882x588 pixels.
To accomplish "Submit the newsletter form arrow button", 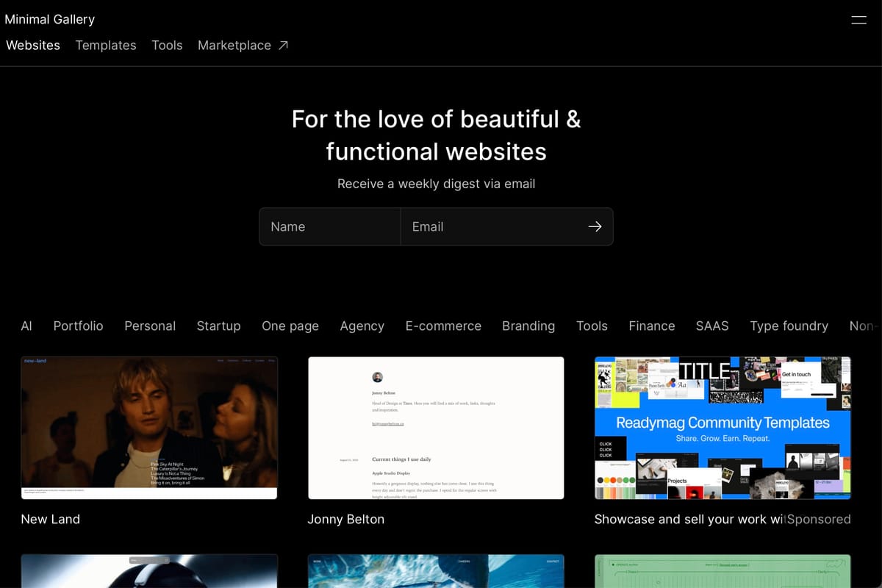I will pyautogui.click(x=595, y=226).
